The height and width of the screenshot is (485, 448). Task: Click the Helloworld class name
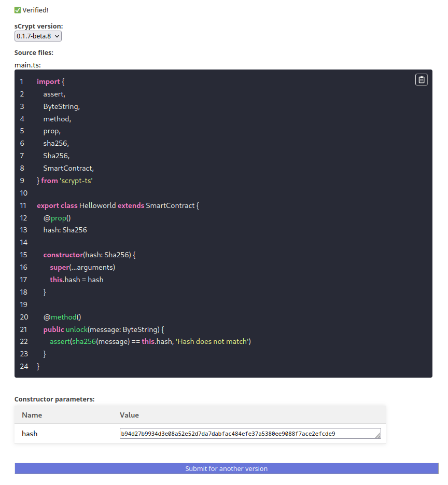click(x=97, y=205)
